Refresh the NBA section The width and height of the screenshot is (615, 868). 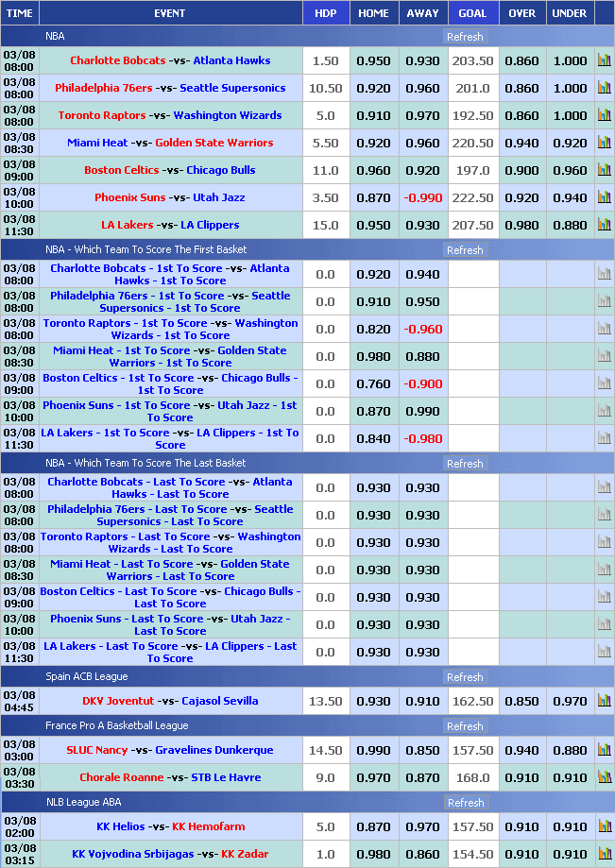[465, 37]
